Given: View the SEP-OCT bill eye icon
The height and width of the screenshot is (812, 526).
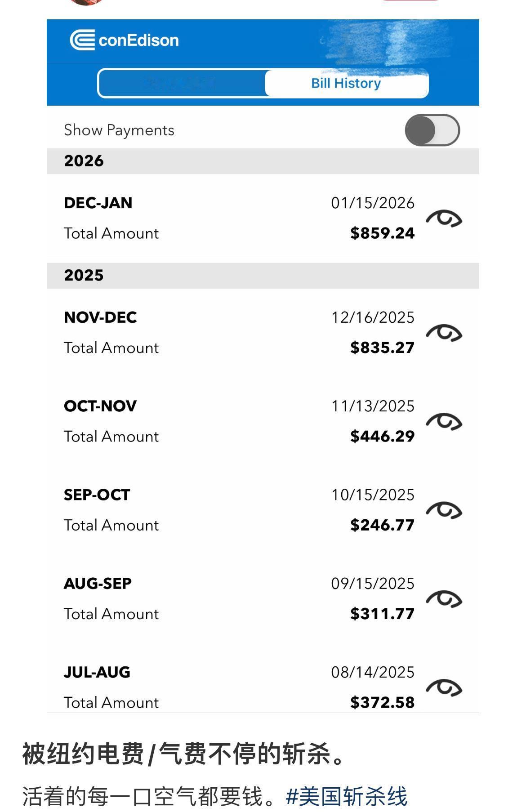Looking at the screenshot, I should pos(444,510).
